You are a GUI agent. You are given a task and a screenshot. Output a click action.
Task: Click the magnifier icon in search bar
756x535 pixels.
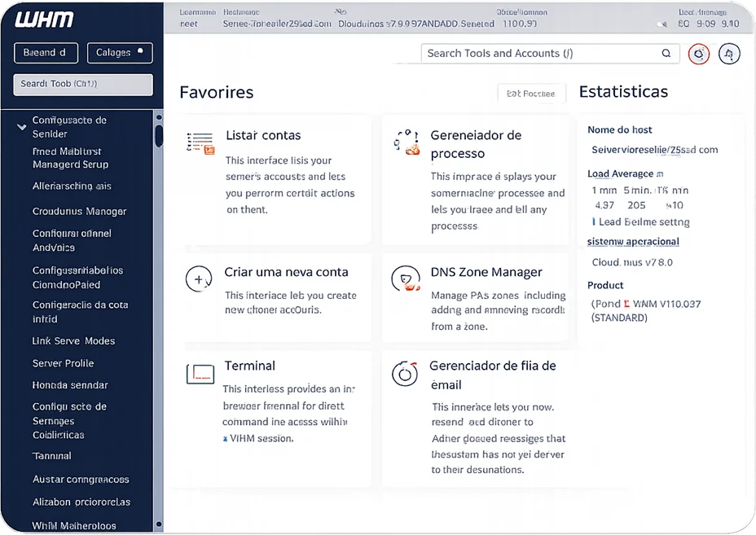pos(666,54)
